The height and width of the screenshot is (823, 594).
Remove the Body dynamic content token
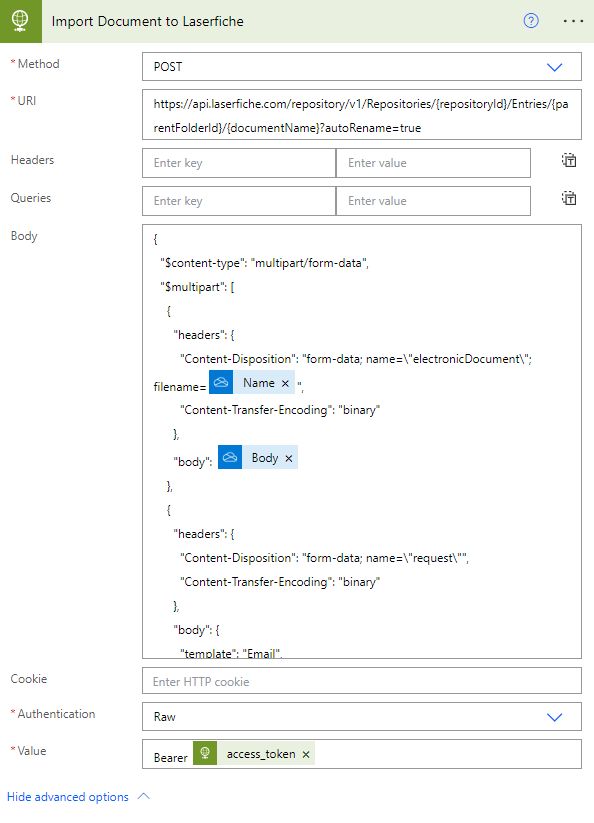tap(289, 458)
